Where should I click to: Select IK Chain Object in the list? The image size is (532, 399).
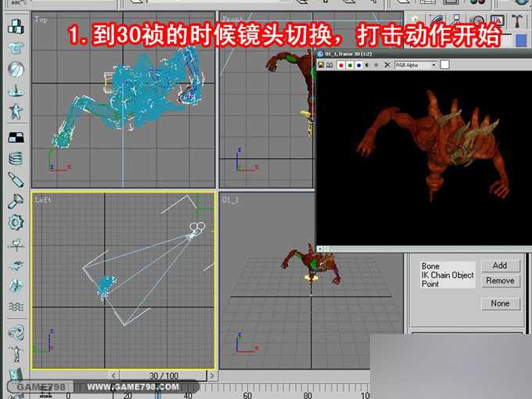pos(448,275)
